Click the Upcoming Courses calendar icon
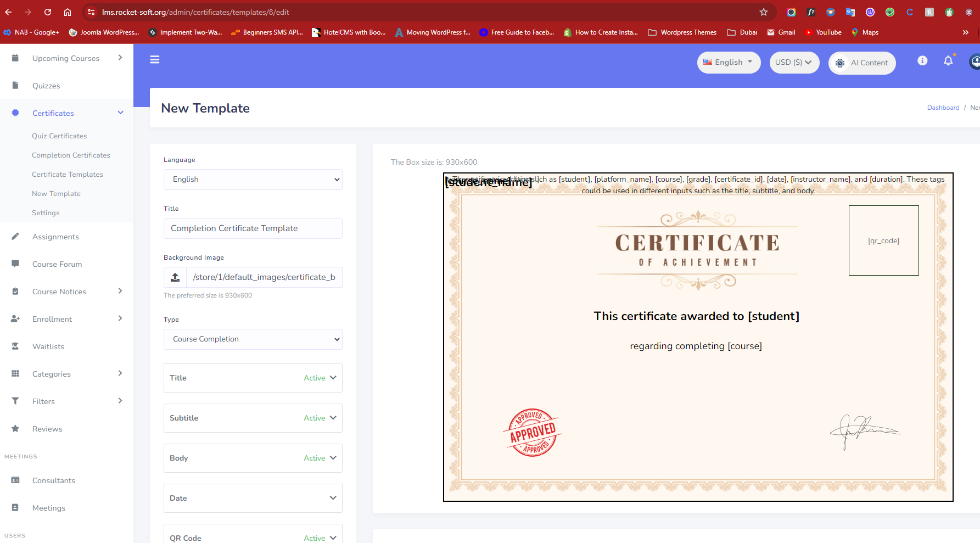Image resolution: width=980 pixels, height=543 pixels. (15, 58)
